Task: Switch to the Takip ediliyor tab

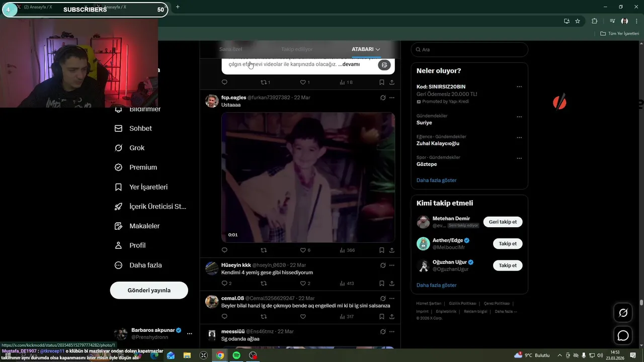Action: [297, 49]
